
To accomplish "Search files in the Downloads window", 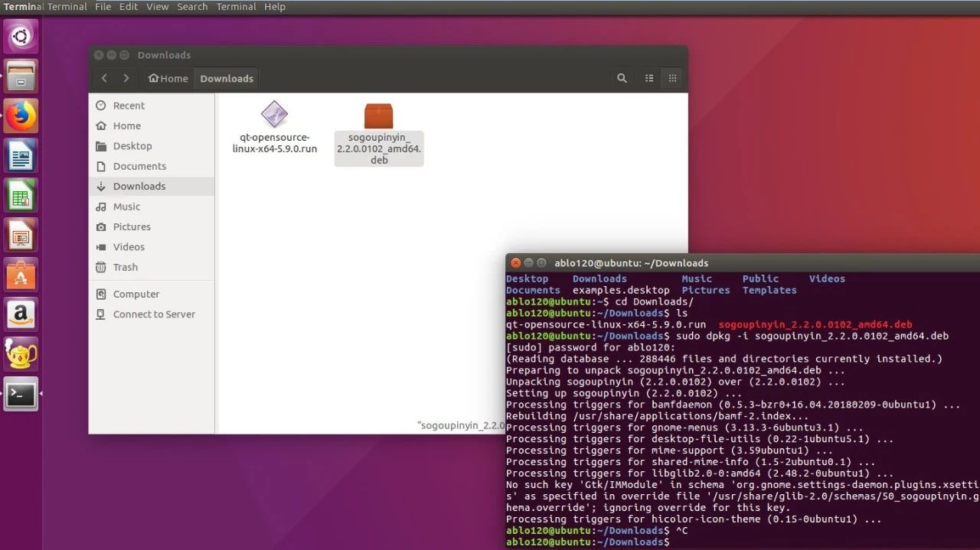I will click(622, 78).
